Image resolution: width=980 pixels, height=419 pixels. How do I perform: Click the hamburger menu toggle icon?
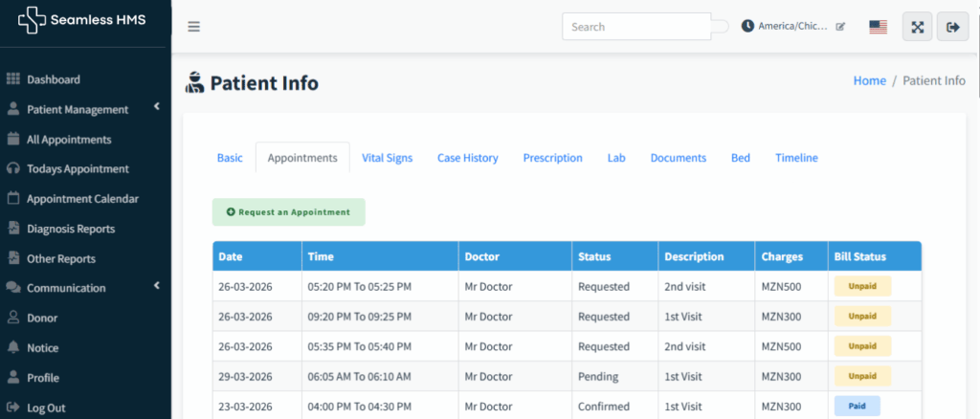193,27
